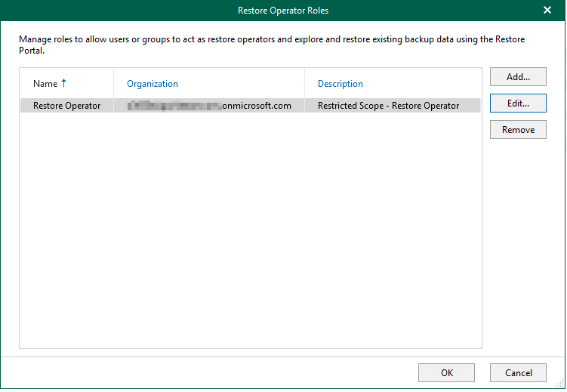The image size is (567, 392).
Task: Click the onmicrosoft.com organization cell
Action: pos(256,106)
